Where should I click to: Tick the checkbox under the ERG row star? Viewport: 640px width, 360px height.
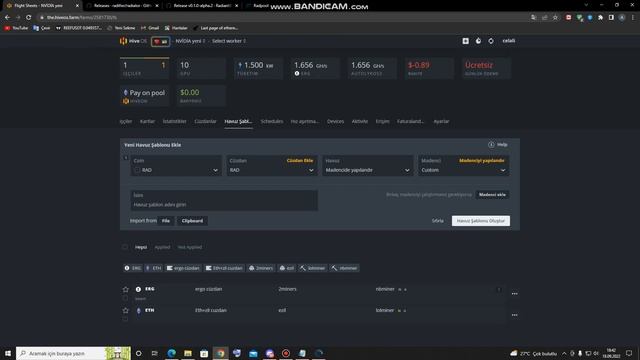125,298
